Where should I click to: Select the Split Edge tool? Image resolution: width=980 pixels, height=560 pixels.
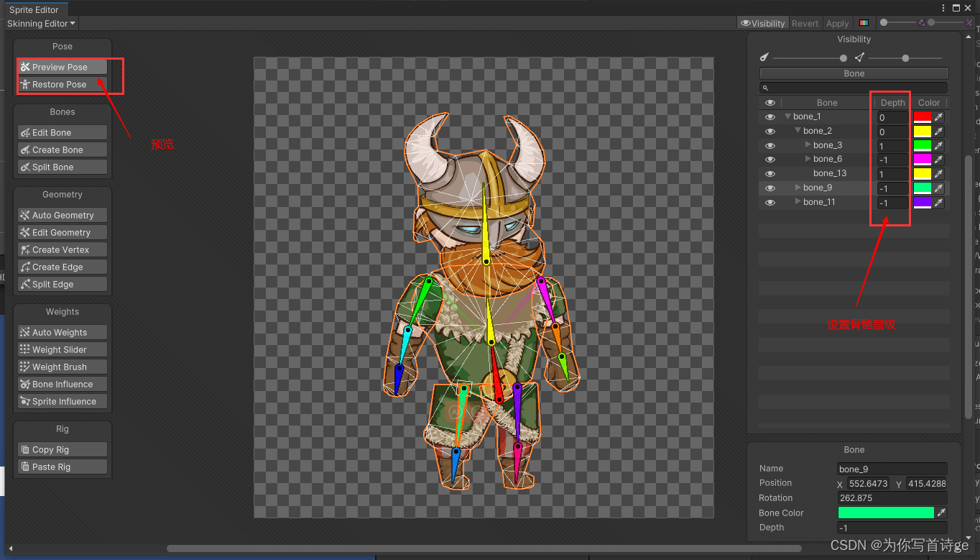(63, 284)
